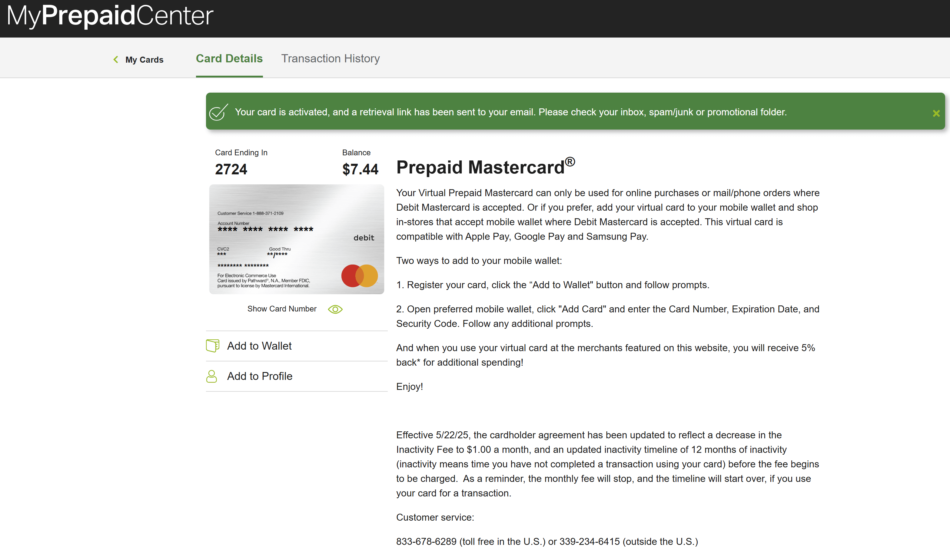Click the $7.44 balance amount

(360, 170)
